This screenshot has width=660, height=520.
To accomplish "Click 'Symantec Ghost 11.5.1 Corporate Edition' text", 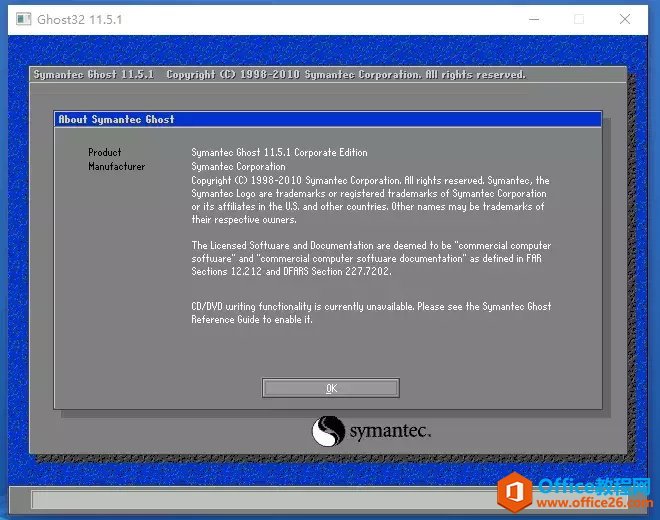I will (279, 152).
